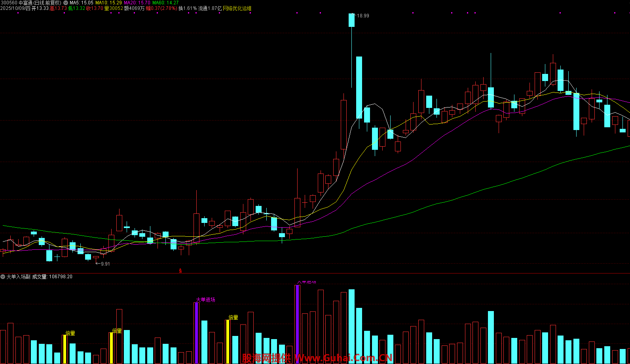Click the 9.91 low price arrow marker
This screenshot has height=364, width=630.
point(105,264)
